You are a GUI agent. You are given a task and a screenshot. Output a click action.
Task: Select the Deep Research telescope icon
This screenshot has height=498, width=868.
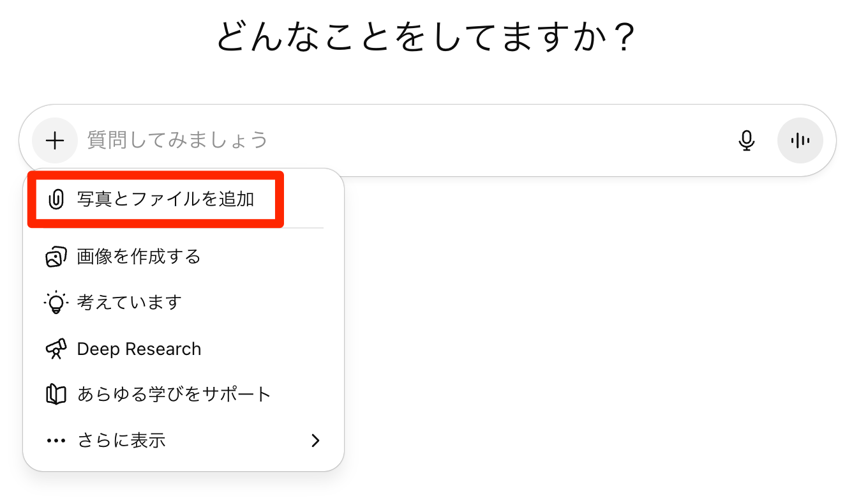[x=57, y=349]
